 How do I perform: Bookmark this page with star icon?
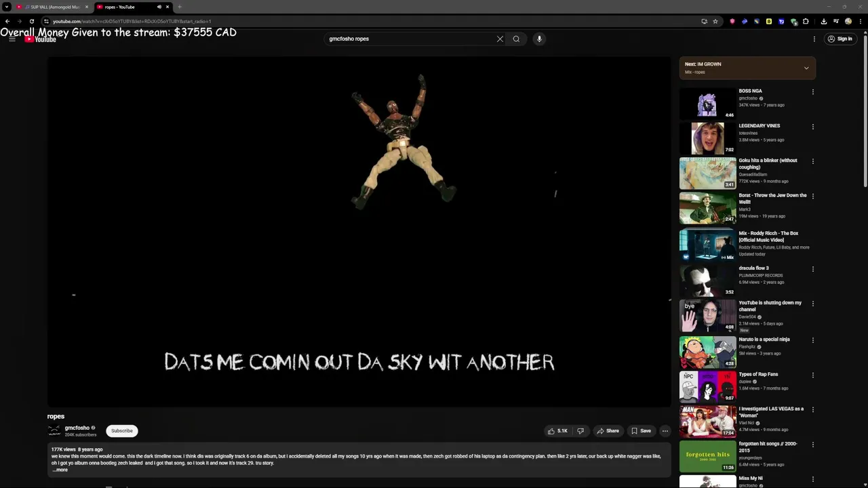[715, 21]
